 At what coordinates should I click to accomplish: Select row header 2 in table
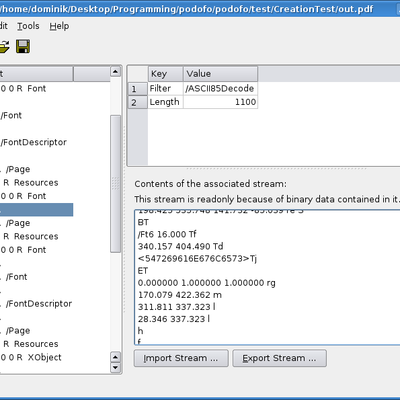point(138,102)
